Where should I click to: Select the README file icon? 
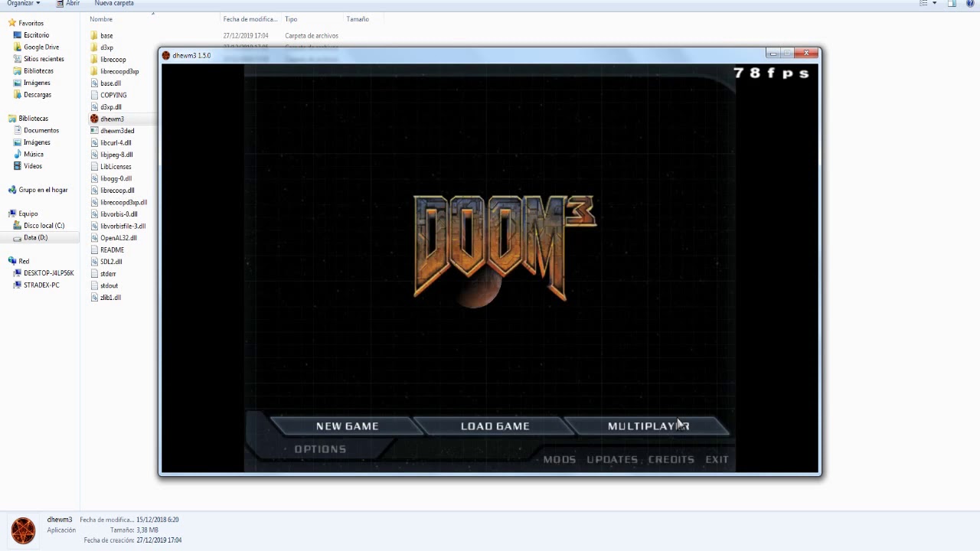click(x=94, y=249)
